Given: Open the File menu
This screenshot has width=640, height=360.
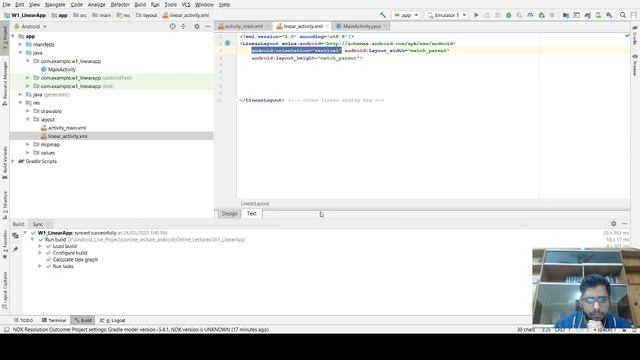Looking at the screenshot, I should (6, 4).
